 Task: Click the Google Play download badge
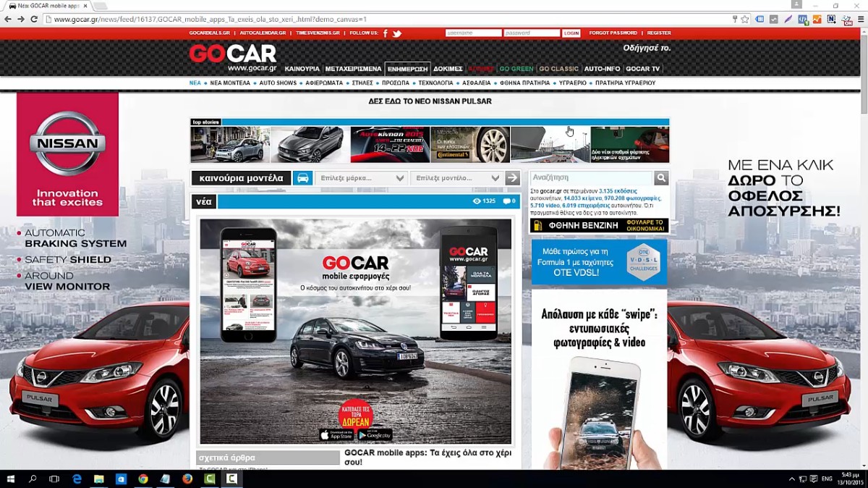375,435
